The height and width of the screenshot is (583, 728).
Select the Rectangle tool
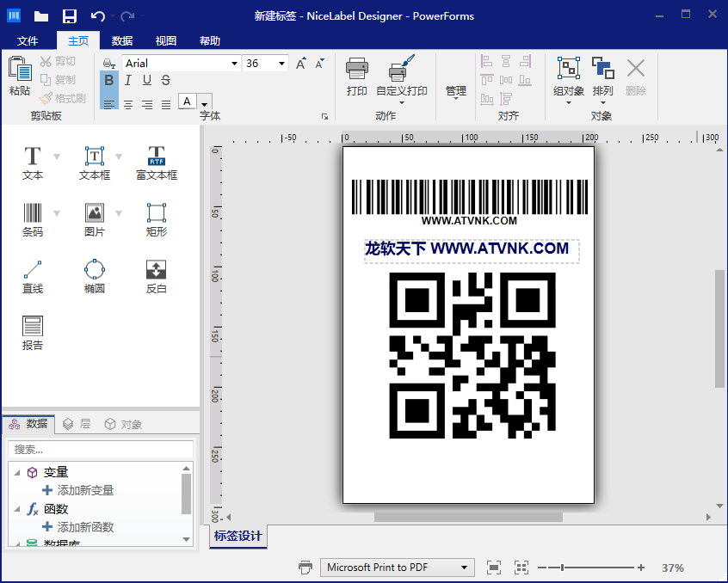point(157,218)
